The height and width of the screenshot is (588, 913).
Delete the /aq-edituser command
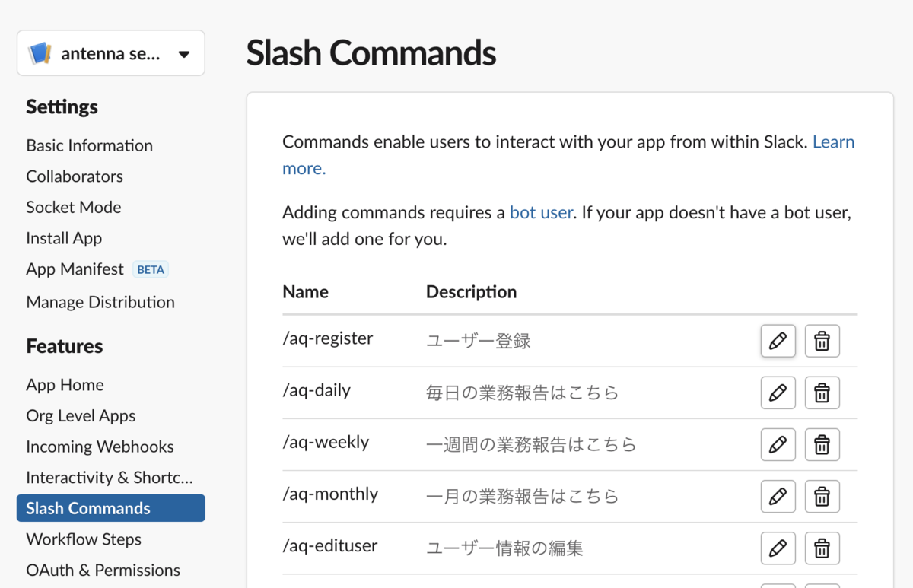click(x=822, y=548)
